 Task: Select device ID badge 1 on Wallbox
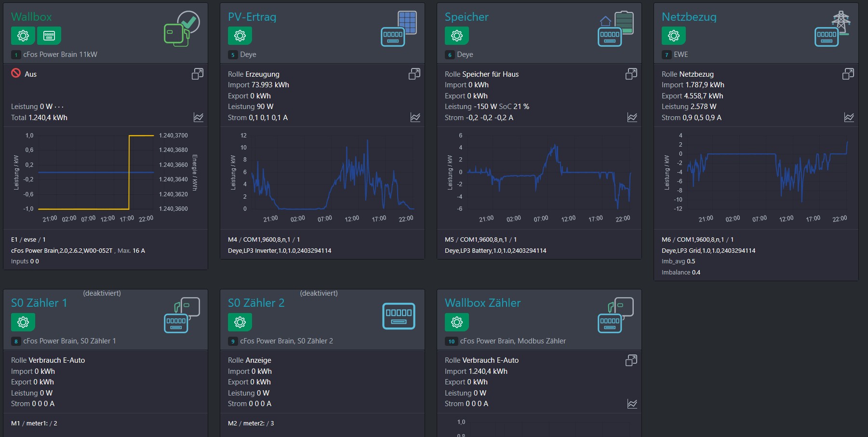[16, 55]
